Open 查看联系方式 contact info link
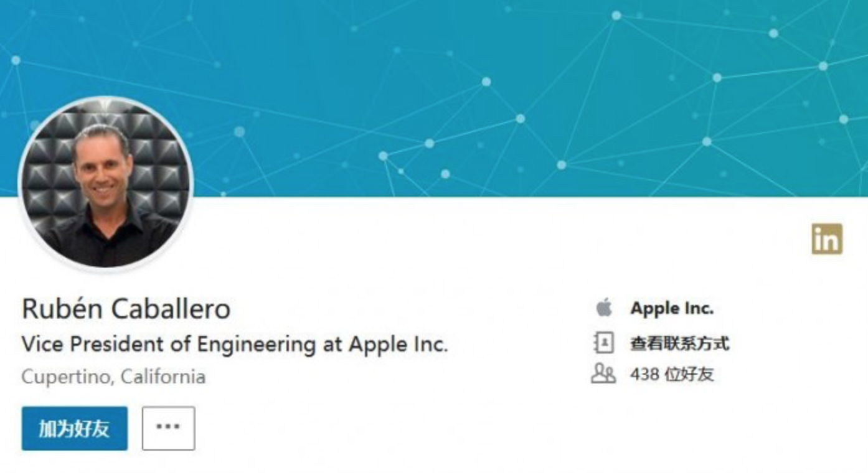The image size is (868, 473). pyautogui.click(x=679, y=343)
